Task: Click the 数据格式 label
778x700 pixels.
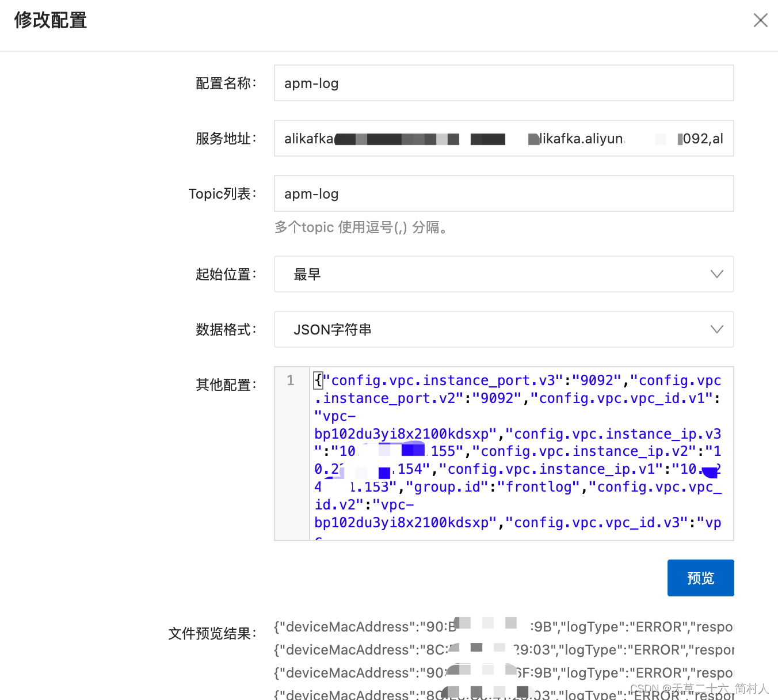Action: tap(226, 330)
